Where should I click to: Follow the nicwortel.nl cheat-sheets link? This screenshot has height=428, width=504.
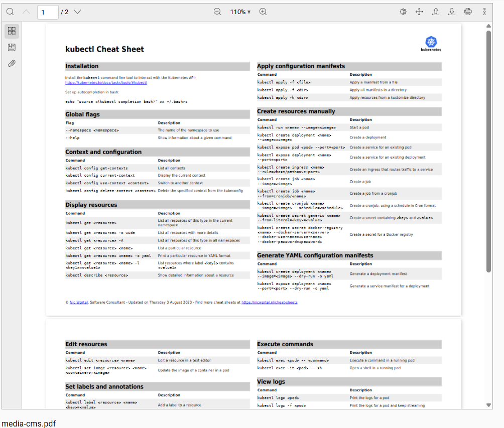point(269,303)
